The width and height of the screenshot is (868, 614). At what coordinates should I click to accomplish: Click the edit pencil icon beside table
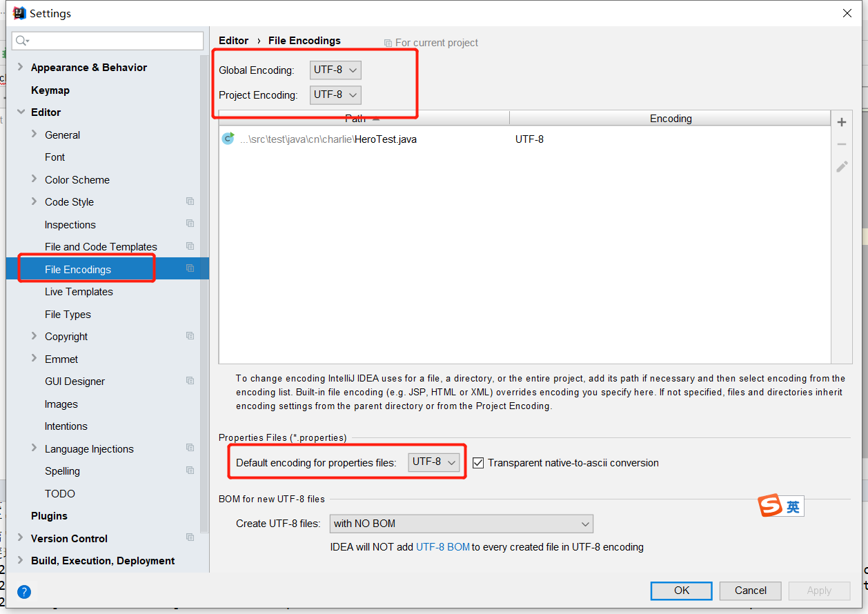(842, 166)
